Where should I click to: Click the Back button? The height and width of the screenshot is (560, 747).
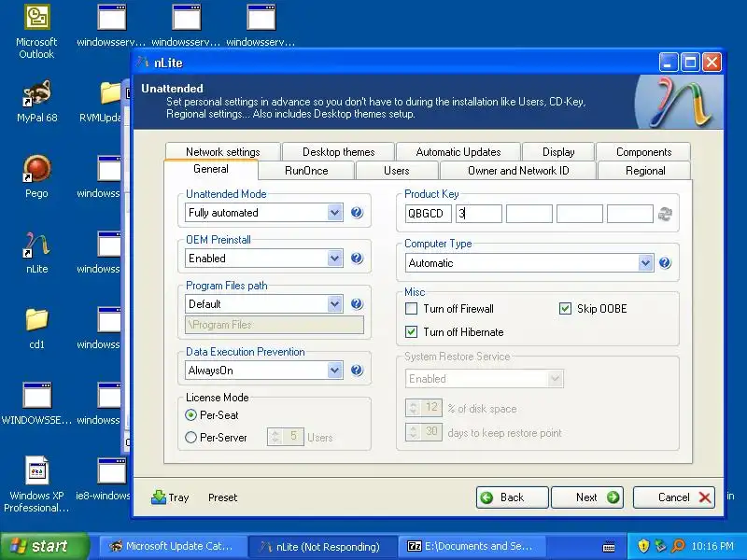point(512,497)
